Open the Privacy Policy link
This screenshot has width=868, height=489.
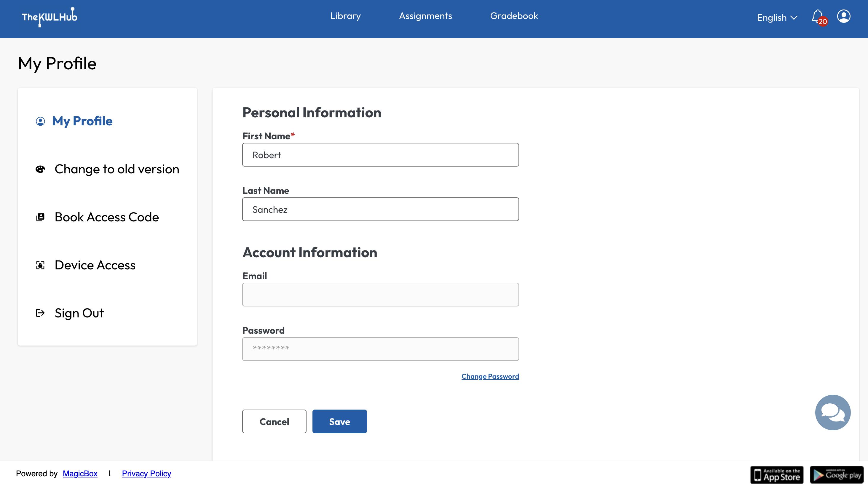click(x=146, y=474)
